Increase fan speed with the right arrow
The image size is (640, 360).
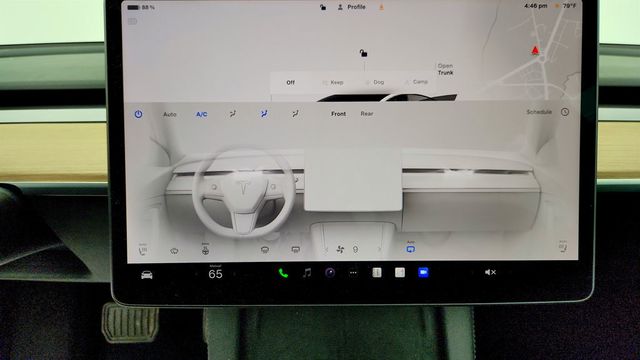click(x=379, y=249)
